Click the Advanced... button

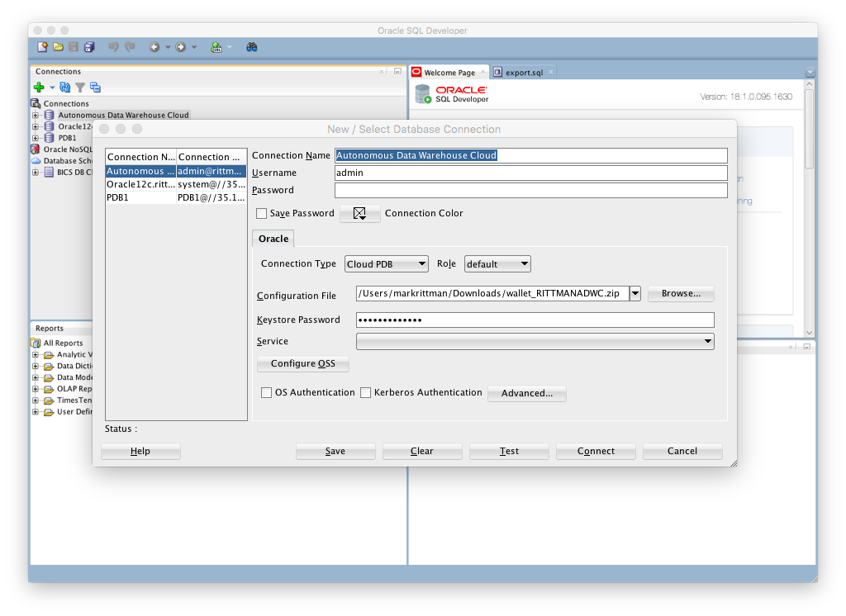tap(526, 393)
